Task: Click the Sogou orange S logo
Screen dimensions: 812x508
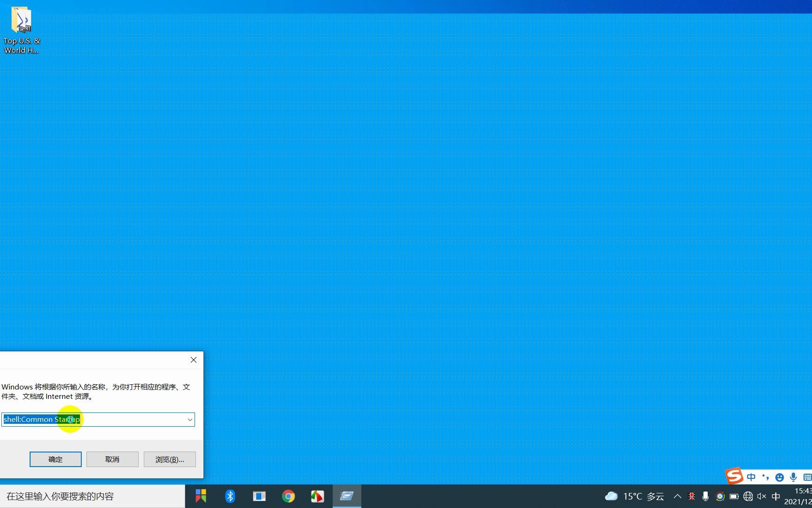Action: tap(734, 476)
